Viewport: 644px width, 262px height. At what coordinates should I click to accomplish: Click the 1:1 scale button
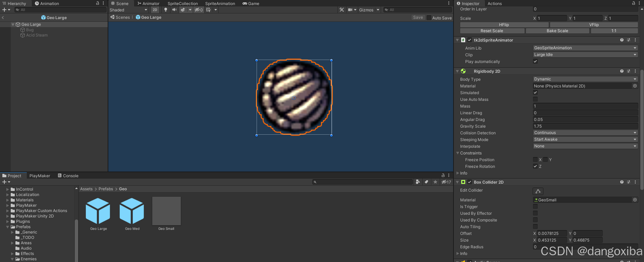[x=614, y=31]
